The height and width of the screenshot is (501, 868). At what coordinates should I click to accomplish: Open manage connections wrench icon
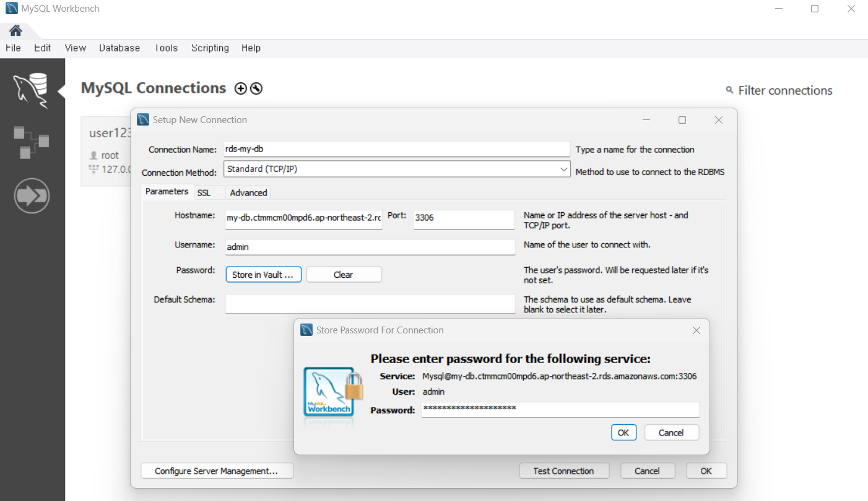[x=256, y=88]
